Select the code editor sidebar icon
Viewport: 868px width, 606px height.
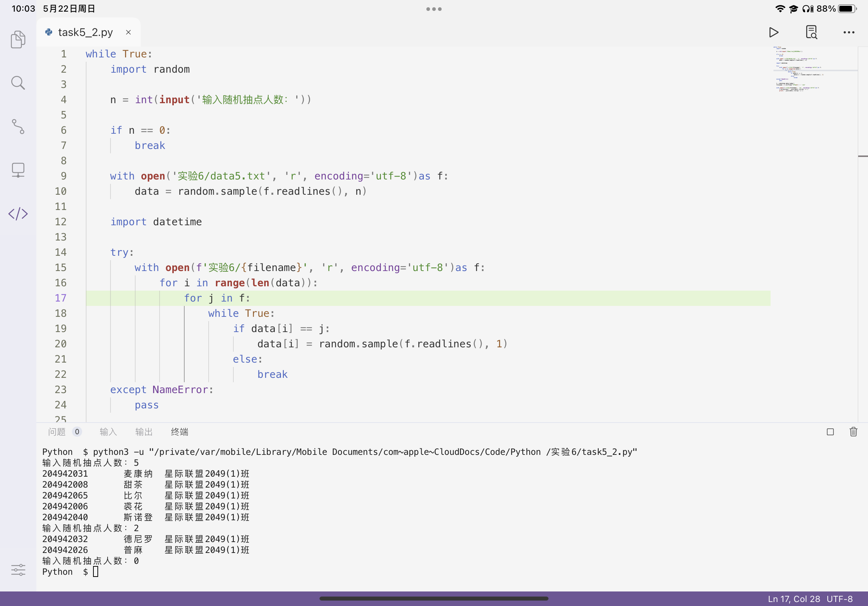tap(18, 214)
